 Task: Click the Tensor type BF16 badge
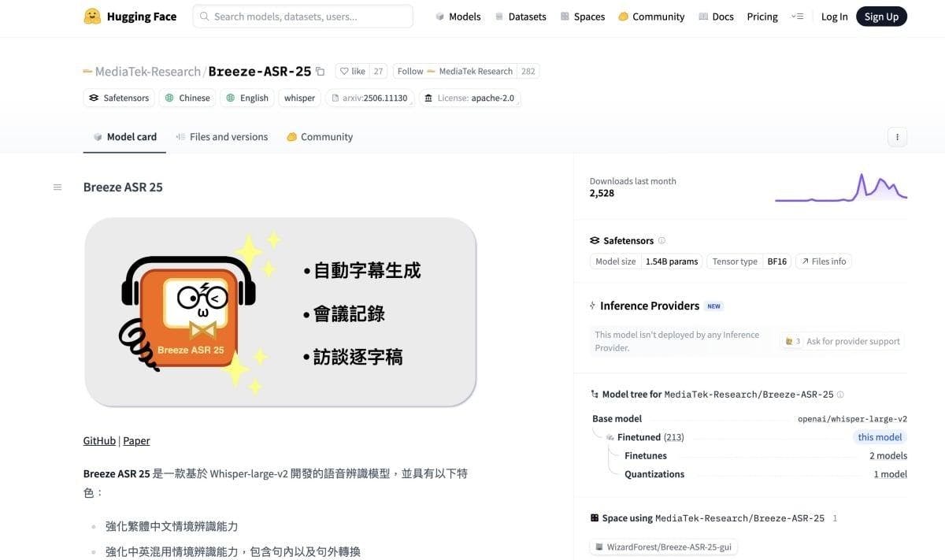749,261
